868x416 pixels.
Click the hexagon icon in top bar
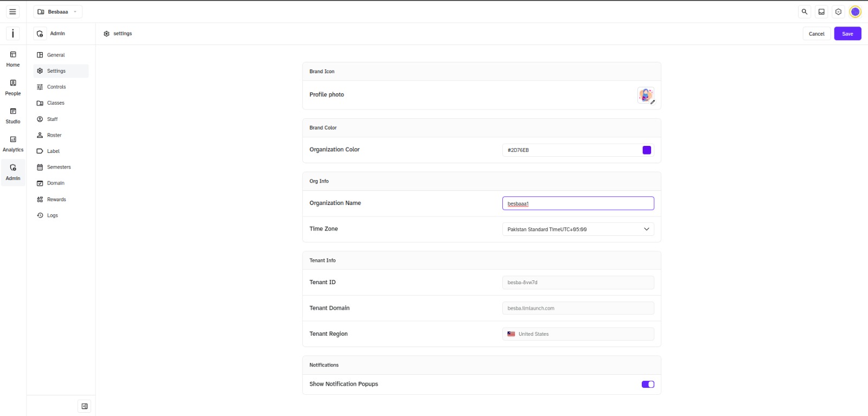pyautogui.click(x=838, y=11)
